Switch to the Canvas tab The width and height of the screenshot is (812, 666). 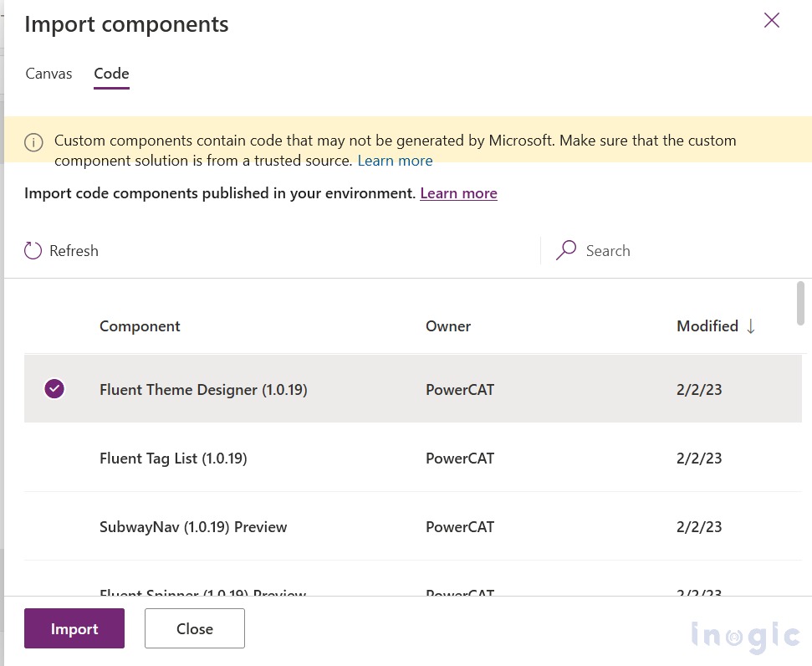coord(49,74)
